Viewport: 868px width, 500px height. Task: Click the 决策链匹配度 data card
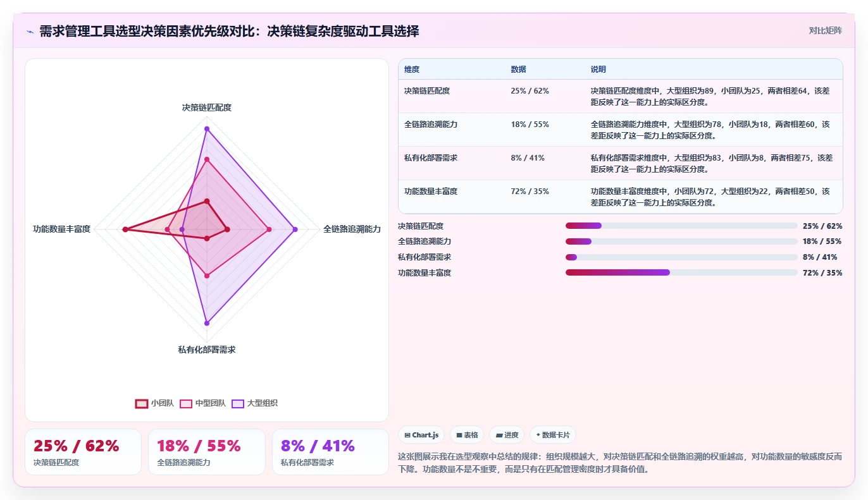pyautogui.click(x=83, y=452)
